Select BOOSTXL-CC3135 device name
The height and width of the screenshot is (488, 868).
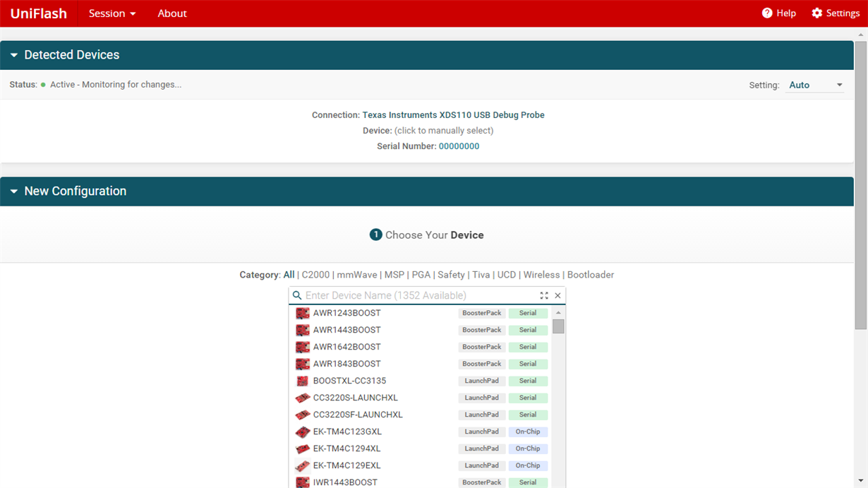pyautogui.click(x=349, y=381)
